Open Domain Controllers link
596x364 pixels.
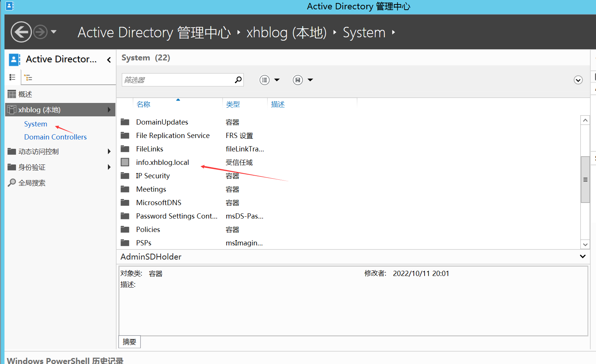pyautogui.click(x=55, y=137)
